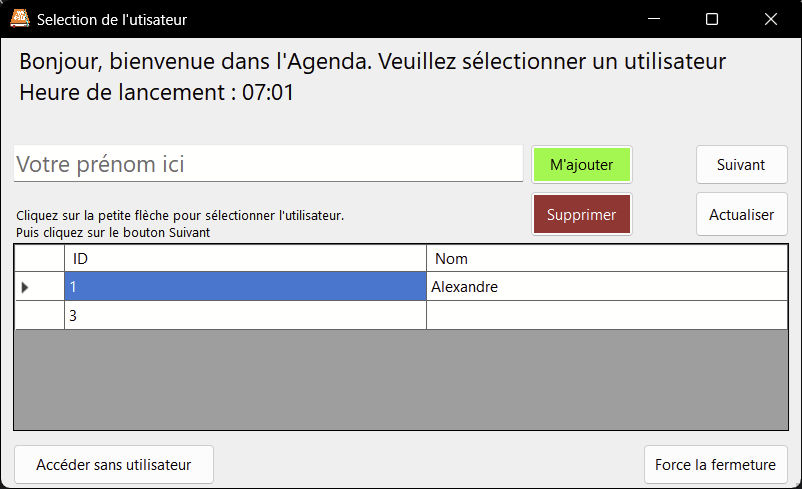The height and width of the screenshot is (489, 802).
Task: Click the top-left grid corner header cell
Action: click(x=40, y=259)
